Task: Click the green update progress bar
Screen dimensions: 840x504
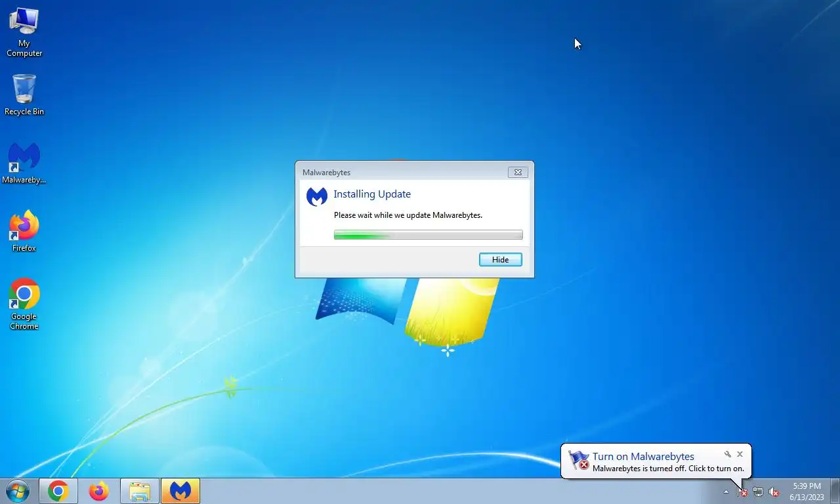Action: tap(428, 235)
